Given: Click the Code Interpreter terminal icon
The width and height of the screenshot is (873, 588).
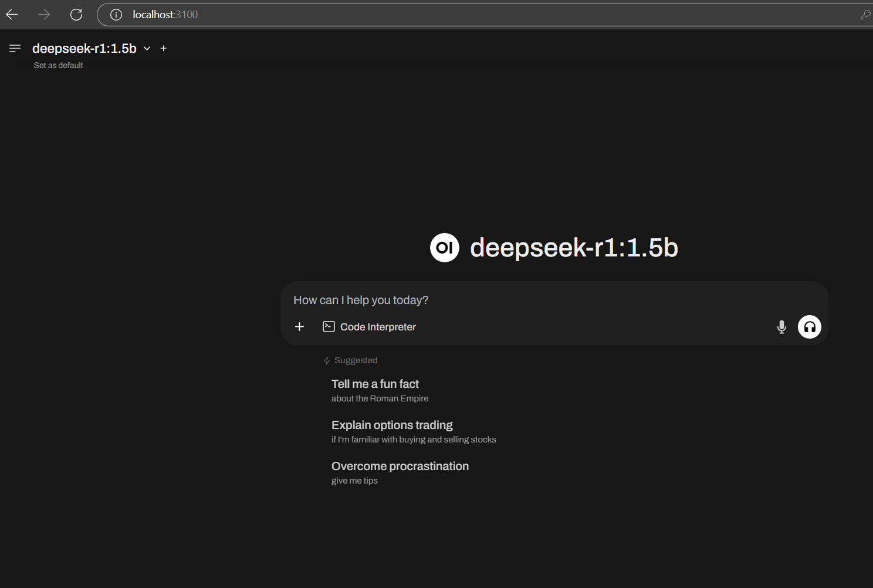Looking at the screenshot, I should click(329, 326).
